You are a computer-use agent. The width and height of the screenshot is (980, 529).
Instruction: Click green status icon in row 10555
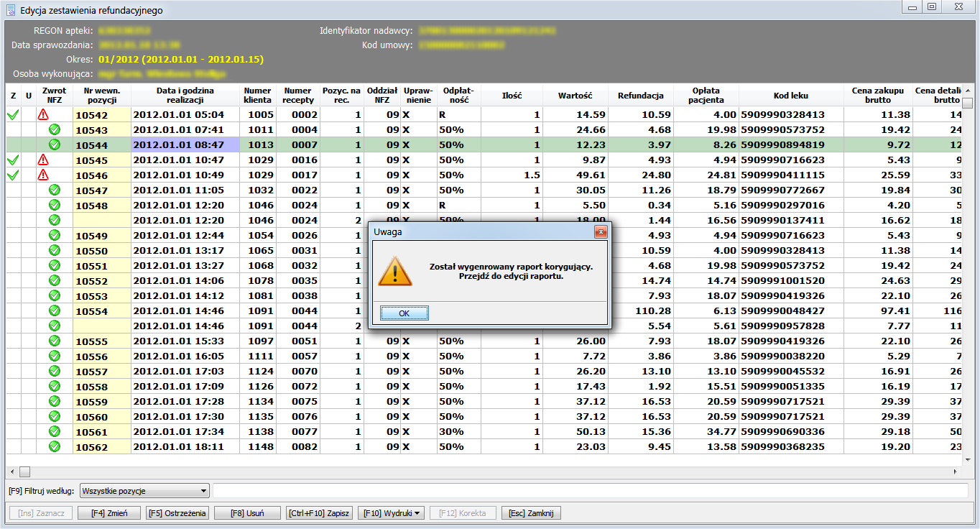tap(55, 341)
